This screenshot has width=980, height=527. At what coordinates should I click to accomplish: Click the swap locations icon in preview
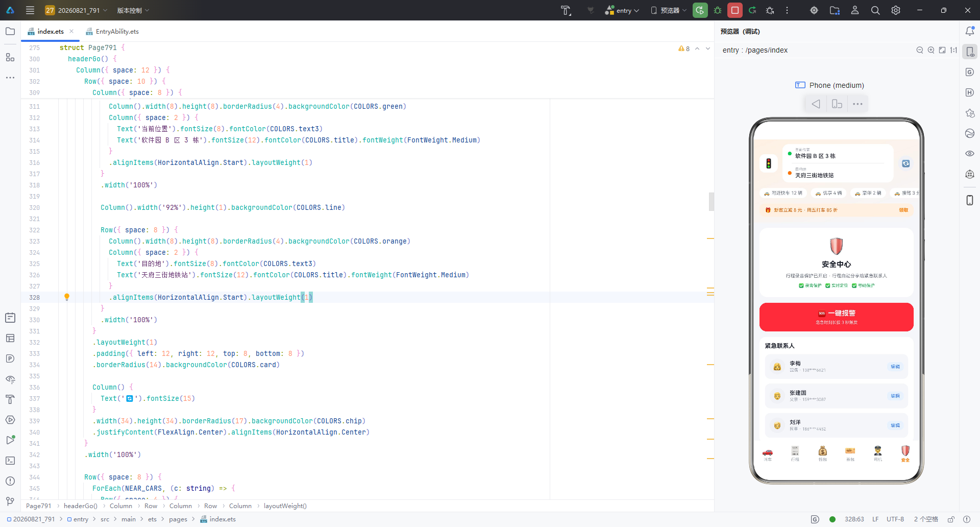(906, 163)
